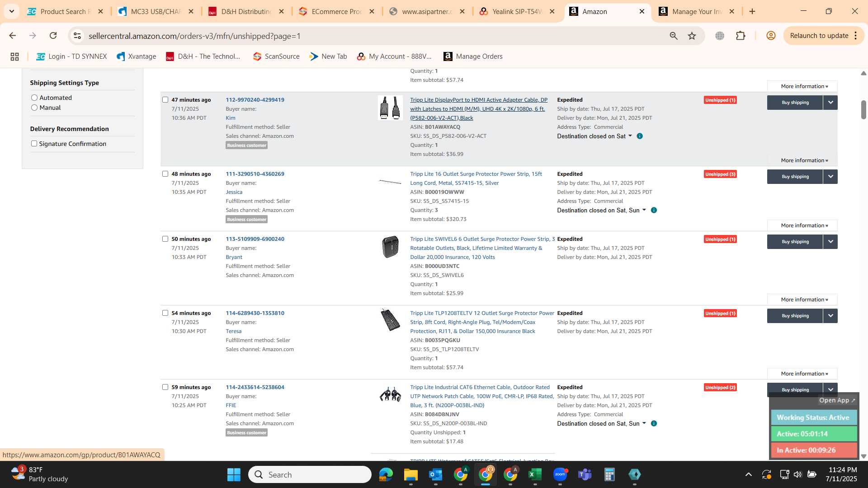Viewport: 868px width, 488px height.
Task: Switch to MC33 USB/CHAR tab
Action: (x=156, y=11)
